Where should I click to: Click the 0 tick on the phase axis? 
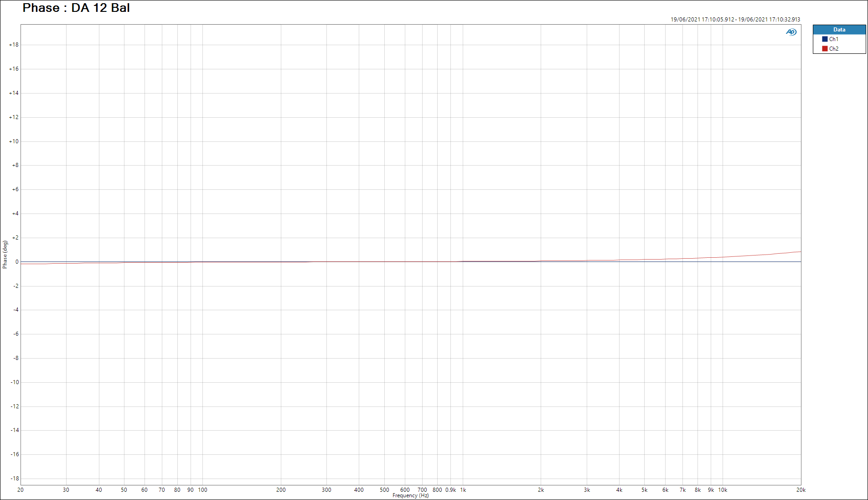point(17,262)
